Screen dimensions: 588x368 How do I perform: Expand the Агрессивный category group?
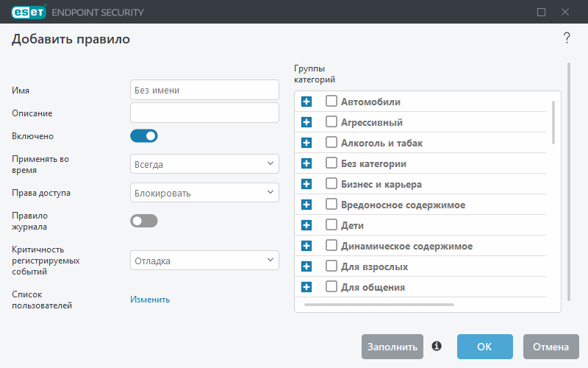point(306,122)
